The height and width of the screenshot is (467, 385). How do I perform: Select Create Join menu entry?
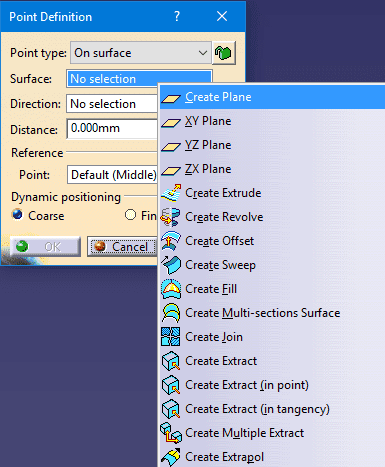pyautogui.click(x=272, y=337)
